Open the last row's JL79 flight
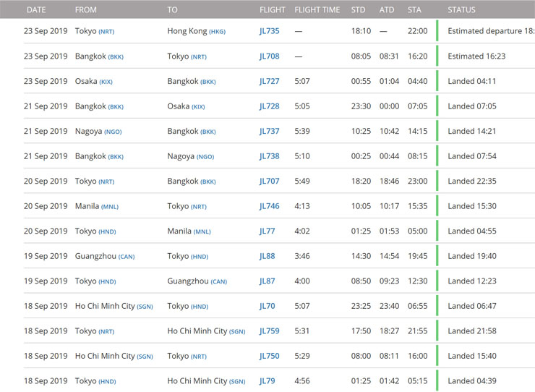The height and width of the screenshot is (392, 535). click(267, 380)
